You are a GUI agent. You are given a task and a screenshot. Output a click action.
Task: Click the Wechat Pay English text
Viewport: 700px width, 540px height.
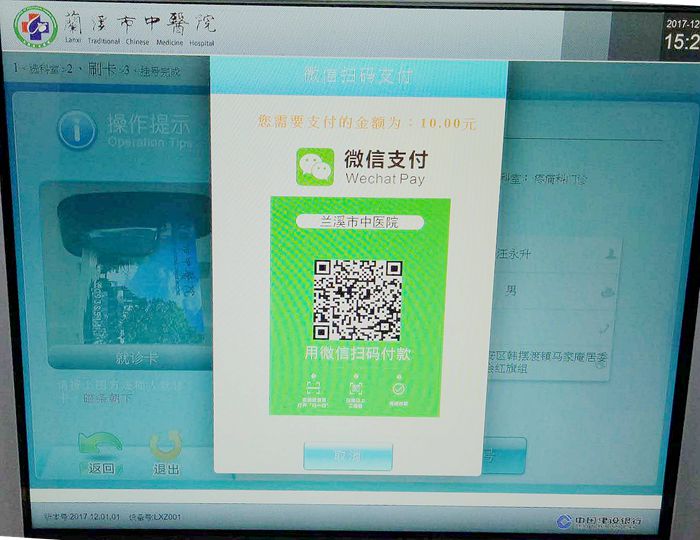pos(385,179)
